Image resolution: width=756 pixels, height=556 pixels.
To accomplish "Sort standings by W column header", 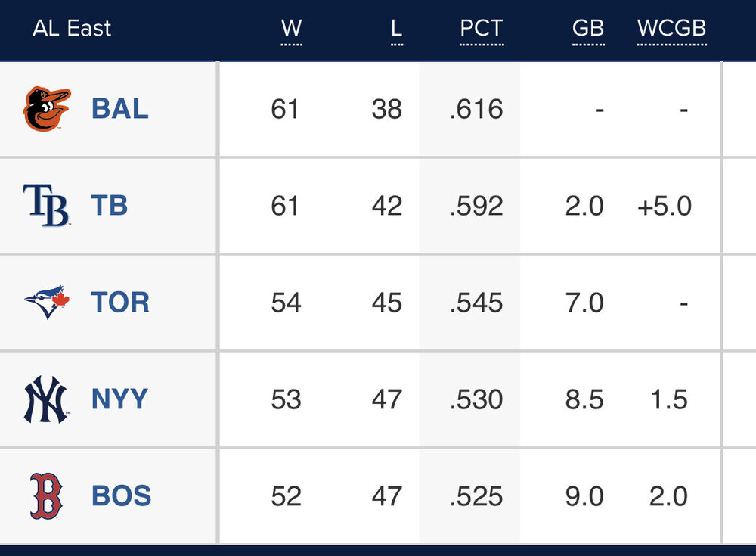I will point(291,29).
